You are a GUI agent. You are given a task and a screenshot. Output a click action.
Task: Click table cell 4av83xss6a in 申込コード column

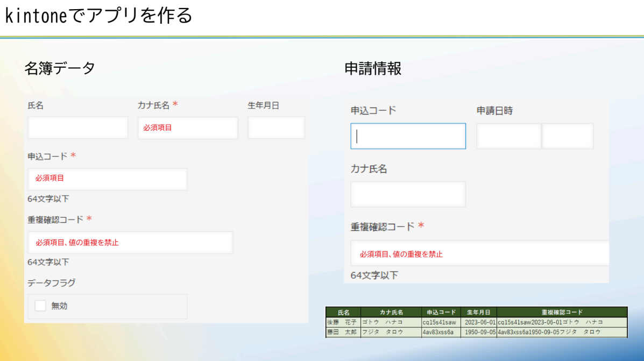click(x=441, y=332)
